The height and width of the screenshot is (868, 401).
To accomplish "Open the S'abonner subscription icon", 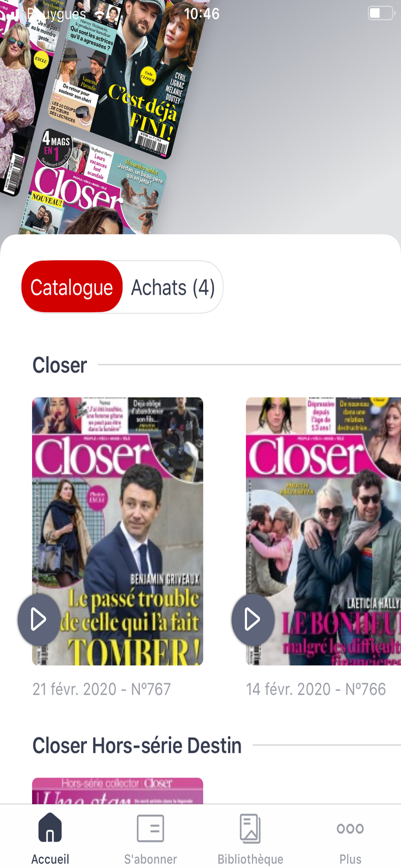I will tap(150, 828).
